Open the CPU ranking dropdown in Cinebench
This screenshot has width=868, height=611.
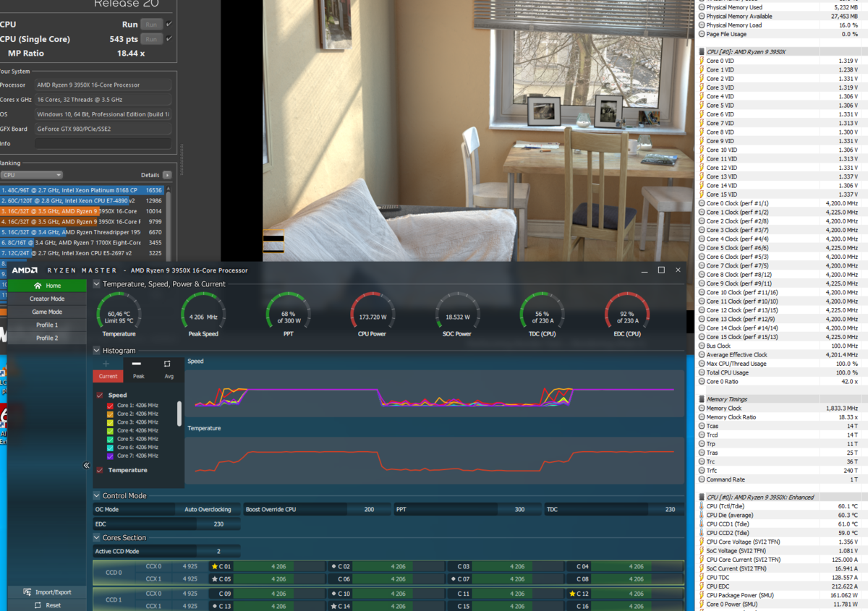pyautogui.click(x=32, y=175)
